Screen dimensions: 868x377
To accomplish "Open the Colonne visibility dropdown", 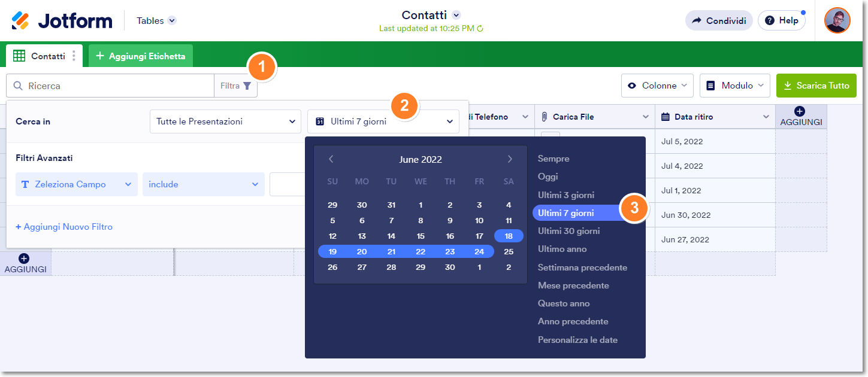I will [x=657, y=86].
